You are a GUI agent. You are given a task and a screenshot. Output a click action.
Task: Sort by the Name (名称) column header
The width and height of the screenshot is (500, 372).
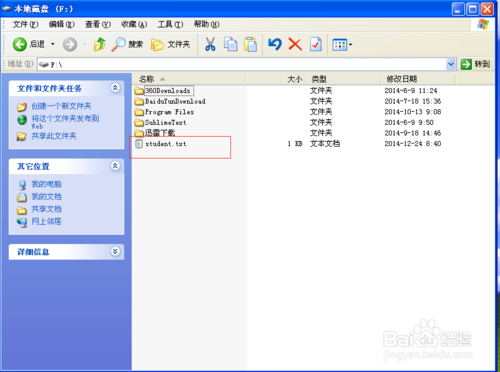click(x=189, y=79)
